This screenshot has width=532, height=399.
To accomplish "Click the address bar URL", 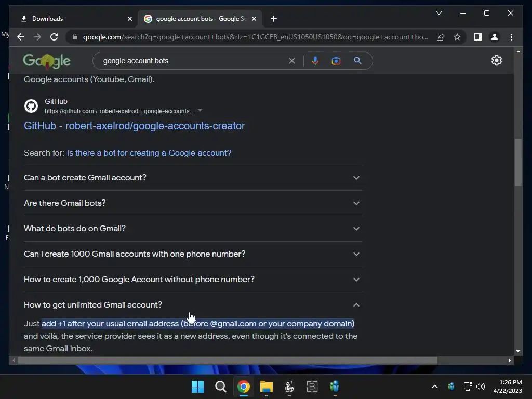I will pos(255,37).
